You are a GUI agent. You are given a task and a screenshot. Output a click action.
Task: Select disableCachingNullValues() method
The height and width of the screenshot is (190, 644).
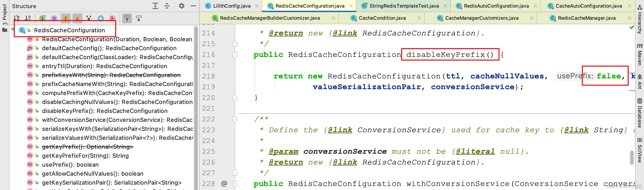(x=117, y=102)
